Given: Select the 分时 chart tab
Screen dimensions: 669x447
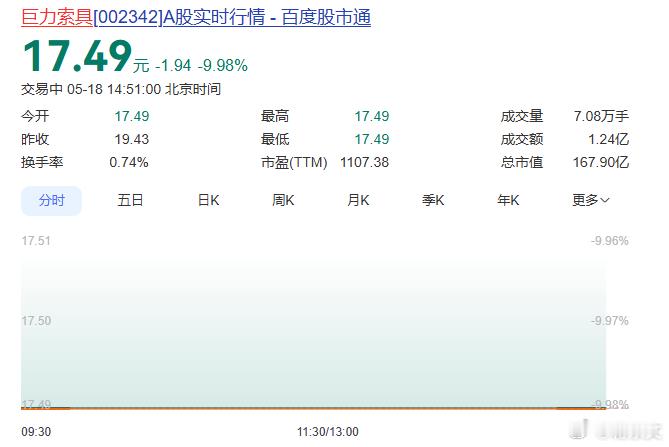Looking at the screenshot, I should (x=51, y=200).
